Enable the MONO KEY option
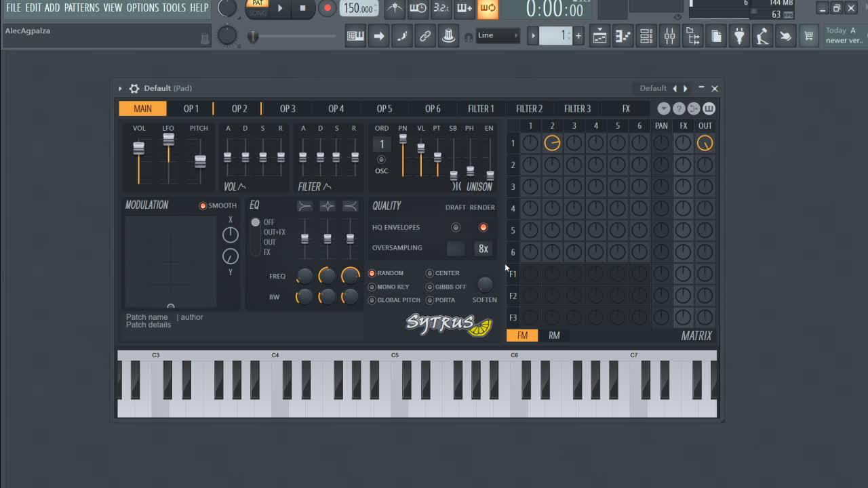Screen dimensions: 868x488 tap(372, 286)
